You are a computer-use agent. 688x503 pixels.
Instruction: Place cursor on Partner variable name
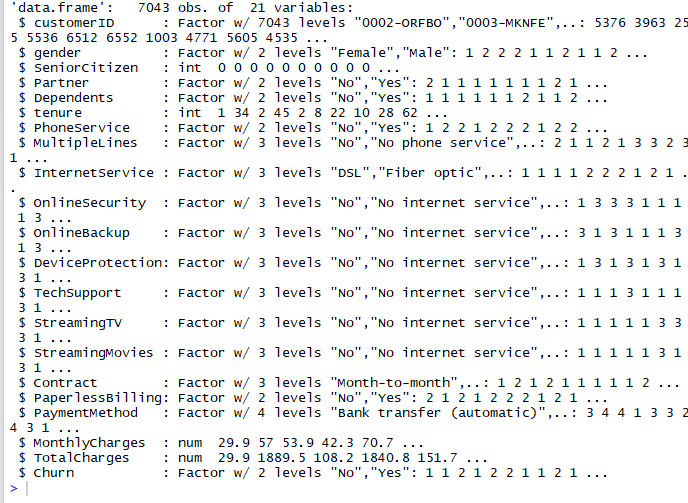[x=61, y=83]
